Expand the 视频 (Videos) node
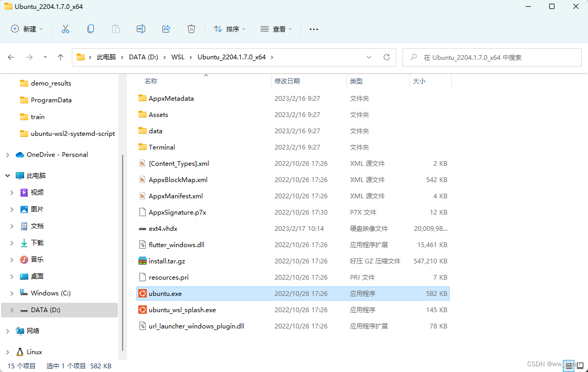The height and width of the screenshot is (372, 588). click(12, 193)
